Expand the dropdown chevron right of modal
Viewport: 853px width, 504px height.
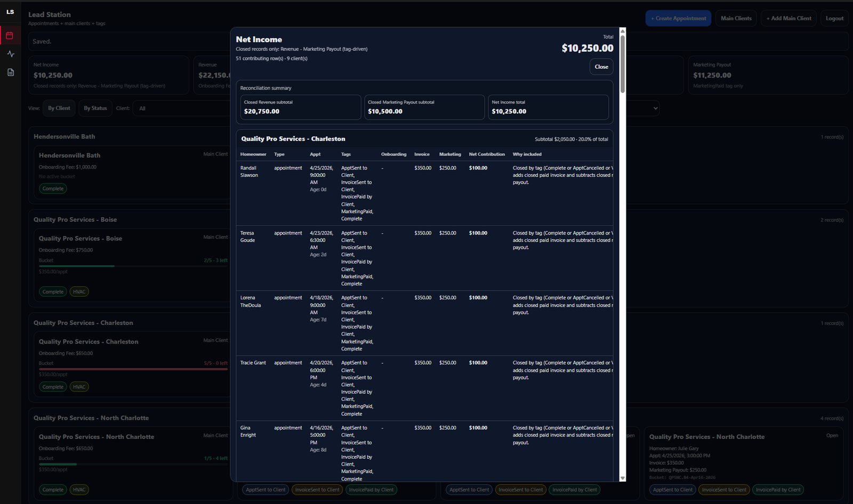click(x=655, y=108)
